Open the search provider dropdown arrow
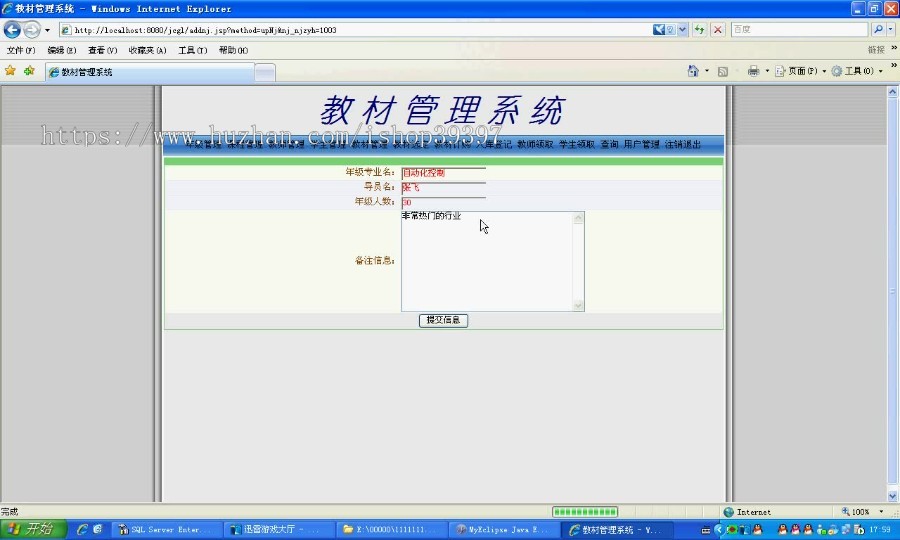 click(x=891, y=29)
